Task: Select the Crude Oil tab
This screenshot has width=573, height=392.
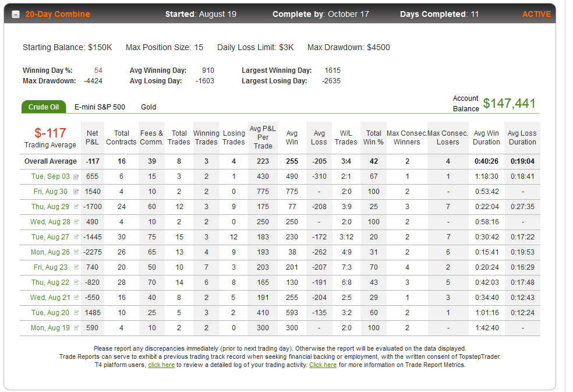Action: tap(44, 107)
